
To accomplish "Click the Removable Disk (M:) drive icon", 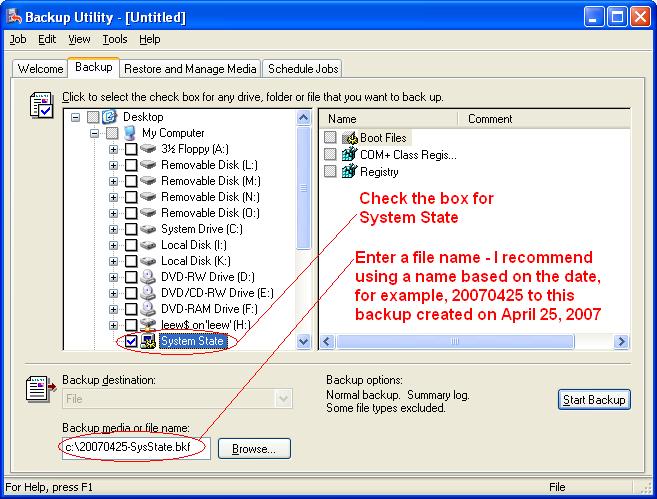I will click(x=148, y=181).
